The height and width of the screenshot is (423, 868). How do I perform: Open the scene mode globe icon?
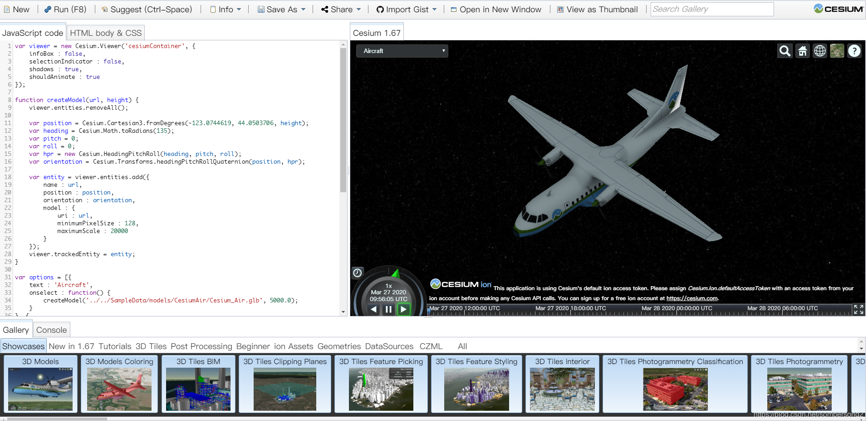pos(820,51)
